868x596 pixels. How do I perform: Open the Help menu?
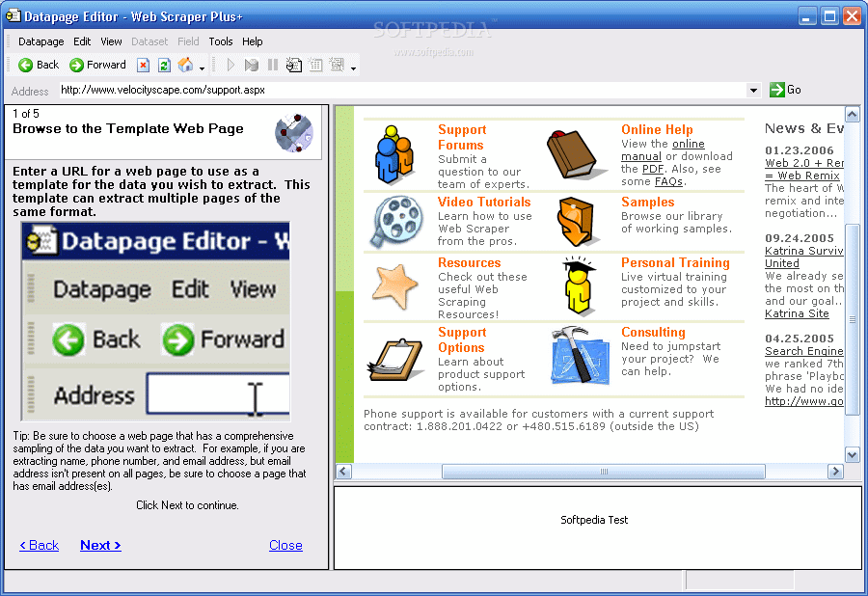pos(252,41)
